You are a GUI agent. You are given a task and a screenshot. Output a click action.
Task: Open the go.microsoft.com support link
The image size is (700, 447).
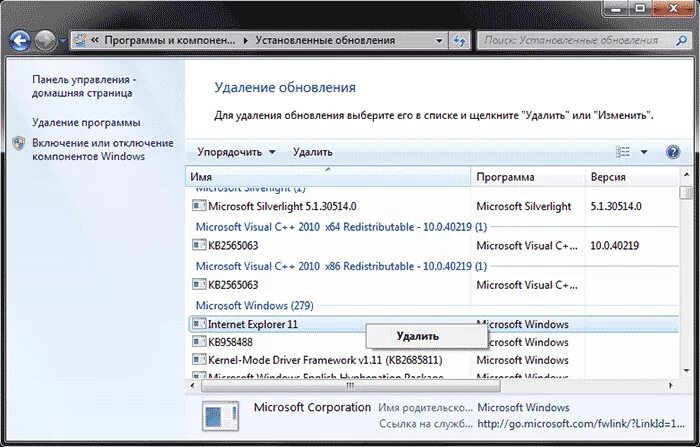(580, 424)
